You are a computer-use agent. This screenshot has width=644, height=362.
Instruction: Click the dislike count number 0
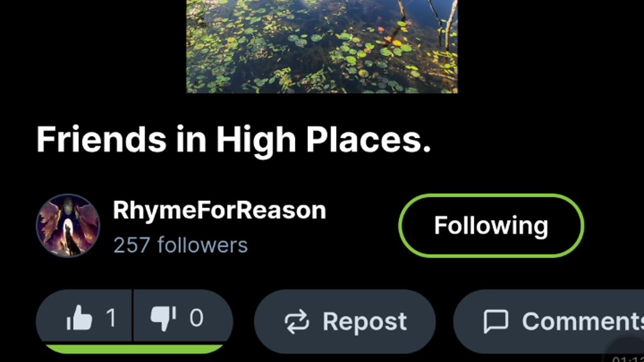tap(196, 319)
